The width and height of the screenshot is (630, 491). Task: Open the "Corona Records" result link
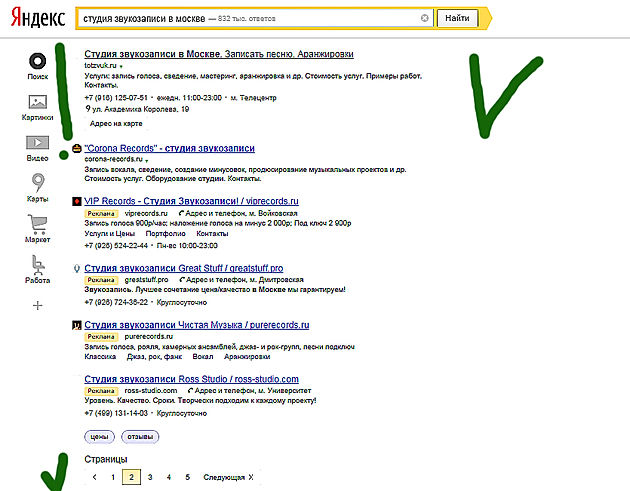point(170,148)
